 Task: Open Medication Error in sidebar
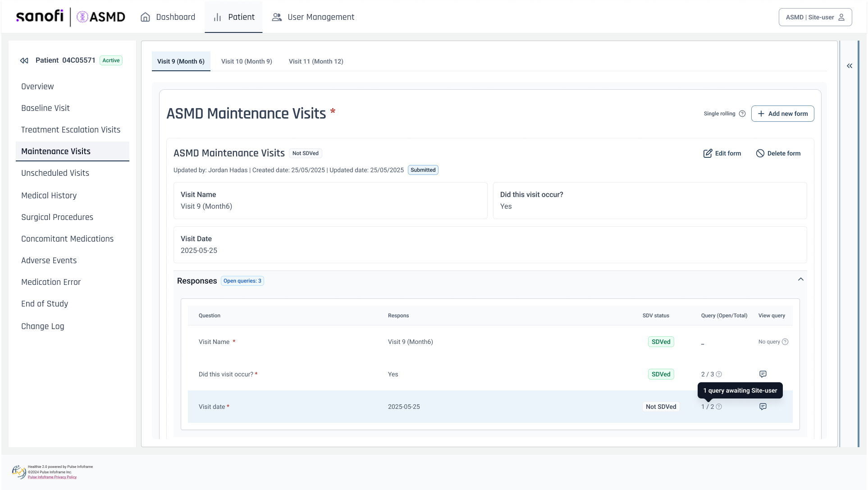[x=51, y=282]
